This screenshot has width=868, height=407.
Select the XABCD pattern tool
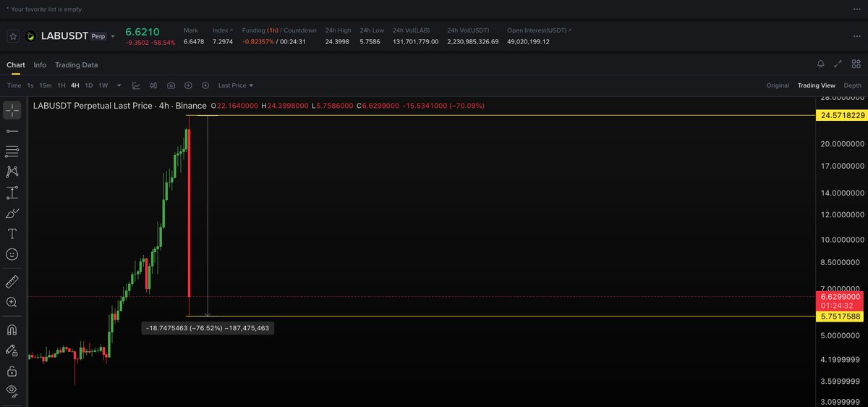12,172
